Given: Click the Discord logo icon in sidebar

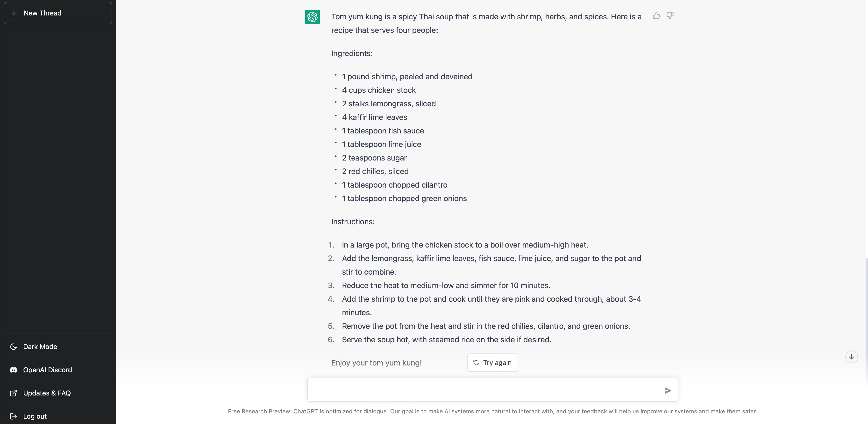Looking at the screenshot, I should (x=14, y=370).
